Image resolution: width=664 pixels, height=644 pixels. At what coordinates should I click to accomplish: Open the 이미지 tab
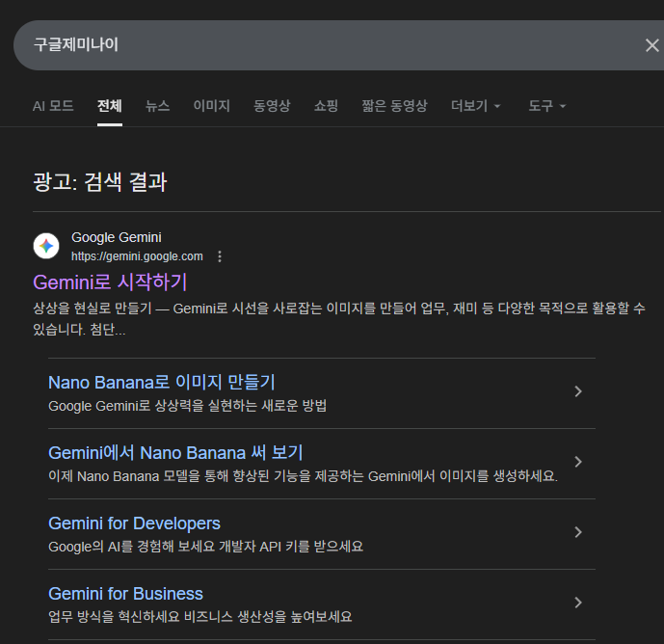coord(211,105)
